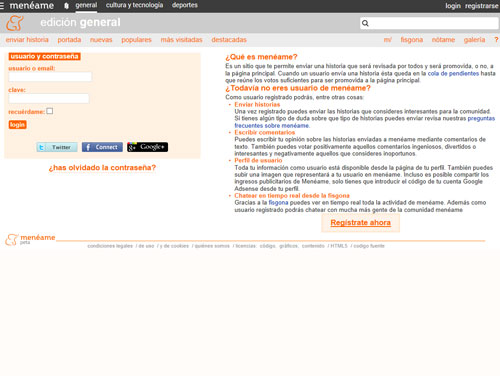Viewport: 500px width, 376px height.
Task: Focus the clave password field
Action: point(49,98)
